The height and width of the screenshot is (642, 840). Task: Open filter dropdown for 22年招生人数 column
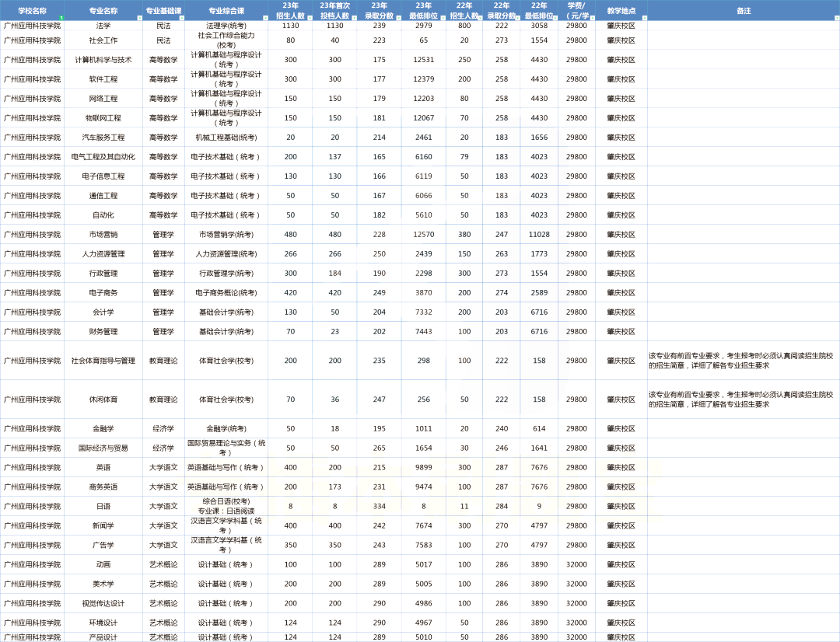point(479,18)
